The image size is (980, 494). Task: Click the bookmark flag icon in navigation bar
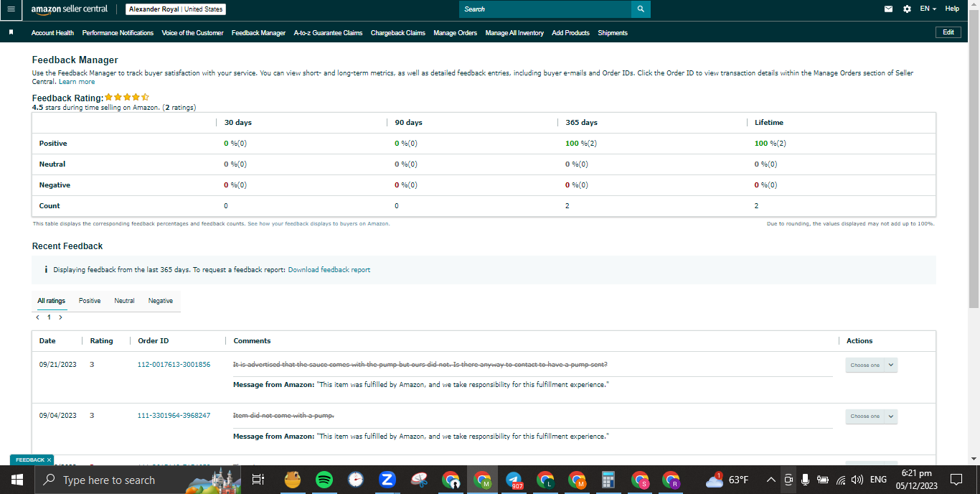point(11,32)
